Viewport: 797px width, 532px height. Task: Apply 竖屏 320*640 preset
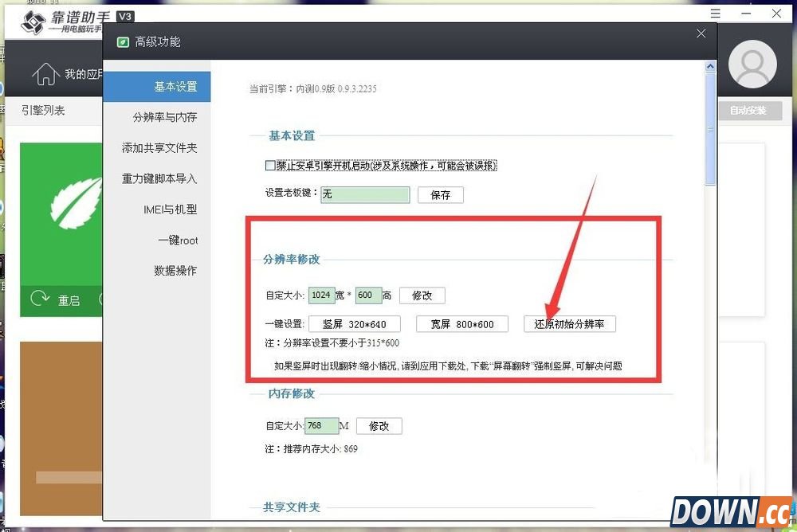pyautogui.click(x=354, y=324)
